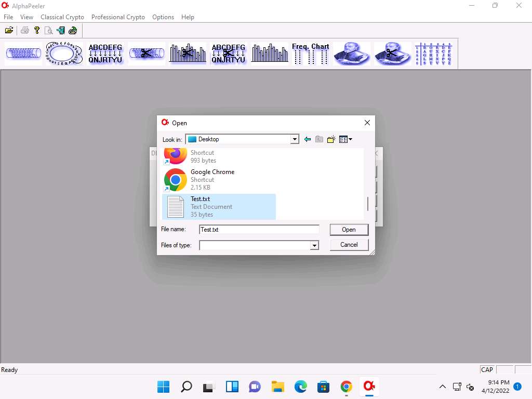Create new folder in Open dialog
Screen dimensions: 532x399
pos(331,139)
